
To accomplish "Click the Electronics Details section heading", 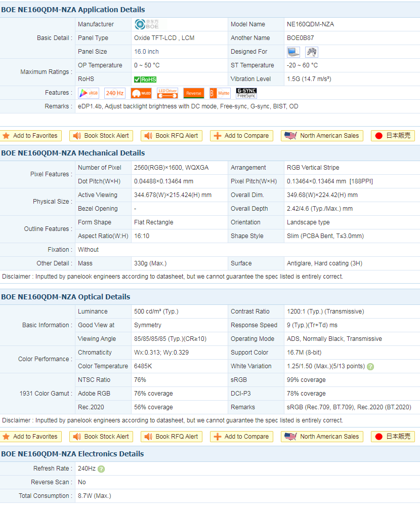I will pos(72,454).
